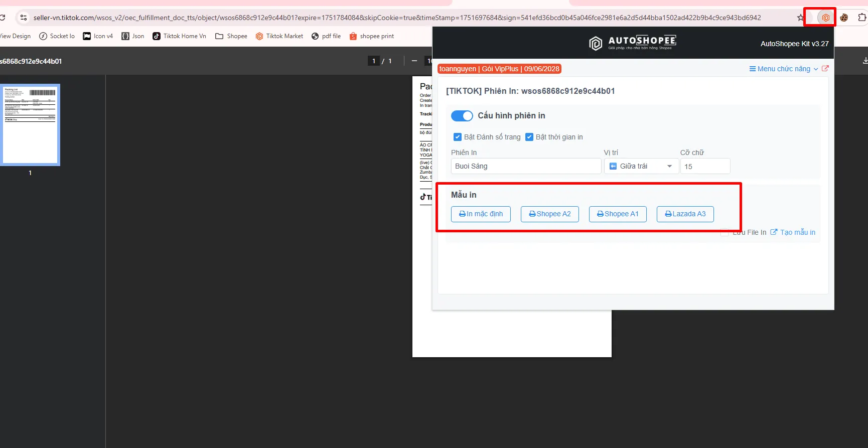Click the Lazada A3 print template button
The width and height of the screenshot is (868, 448).
coord(685,214)
